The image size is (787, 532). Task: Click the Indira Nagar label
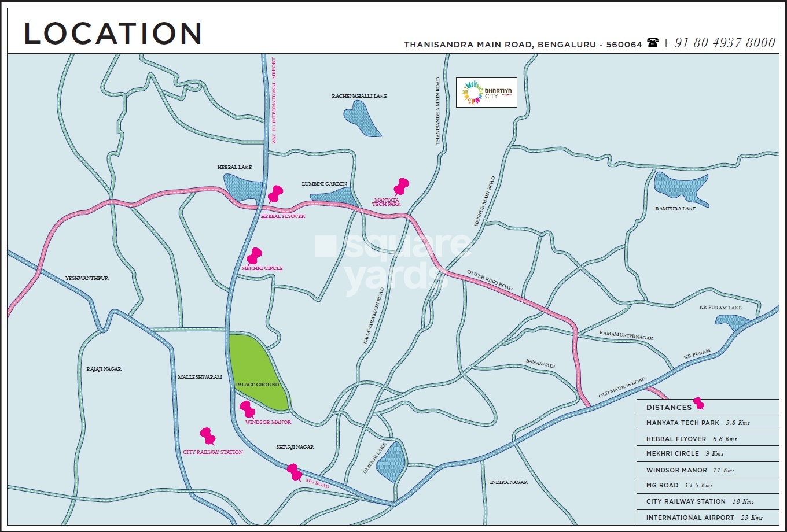click(509, 482)
